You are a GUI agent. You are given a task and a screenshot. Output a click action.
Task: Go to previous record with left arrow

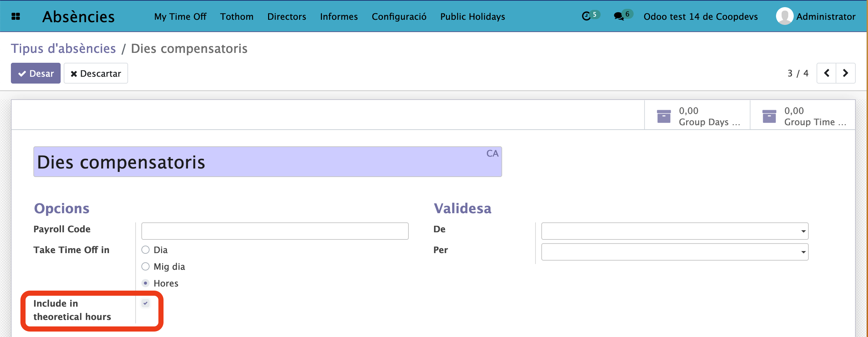(x=826, y=73)
